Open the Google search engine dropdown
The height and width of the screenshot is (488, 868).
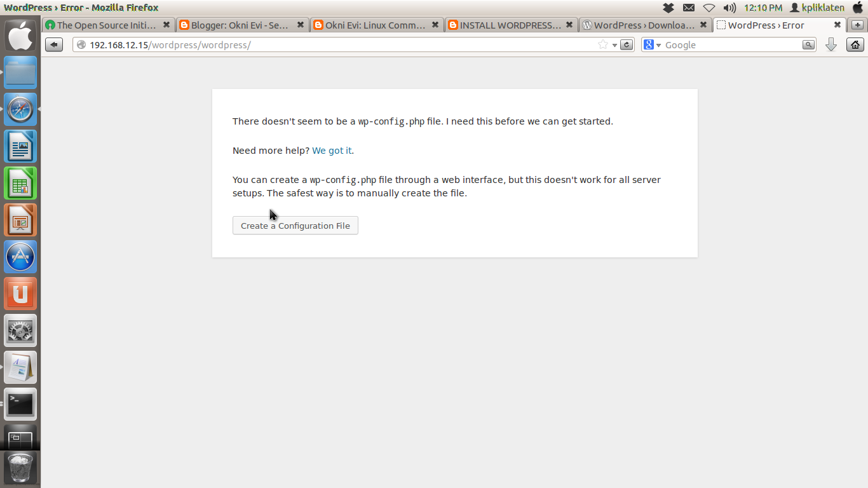pos(658,45)
